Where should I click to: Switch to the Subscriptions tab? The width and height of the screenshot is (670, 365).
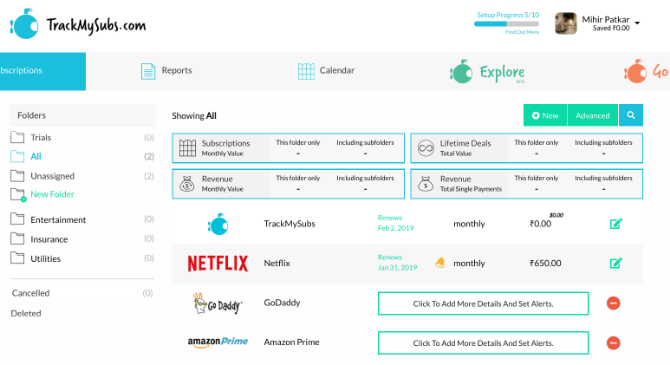pos(43,71)
